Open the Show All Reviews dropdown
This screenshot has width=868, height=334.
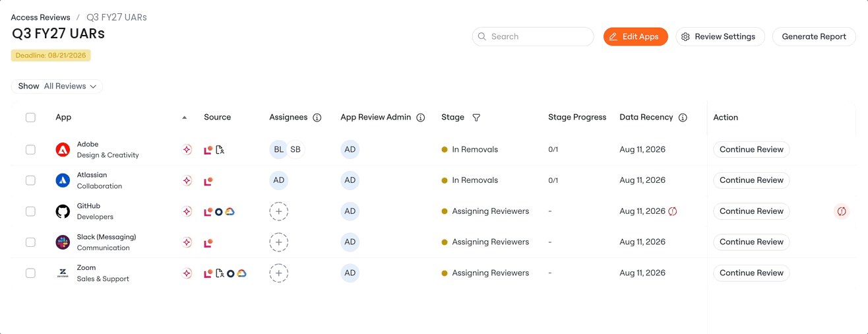click(x=57, y=86)
